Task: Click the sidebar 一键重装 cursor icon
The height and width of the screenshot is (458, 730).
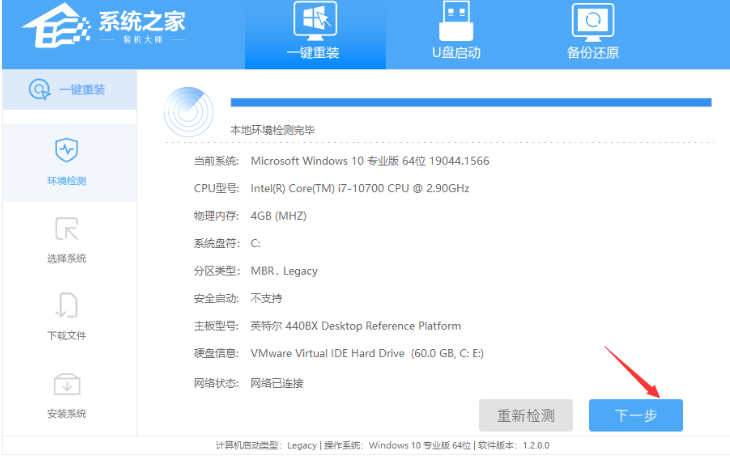Action: (40, 89)
